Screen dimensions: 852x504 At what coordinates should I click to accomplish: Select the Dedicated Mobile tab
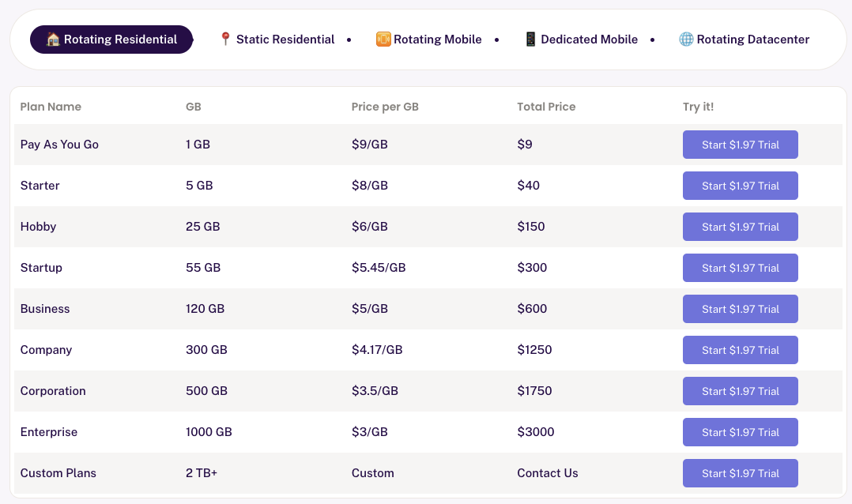(x=582, y=39)
